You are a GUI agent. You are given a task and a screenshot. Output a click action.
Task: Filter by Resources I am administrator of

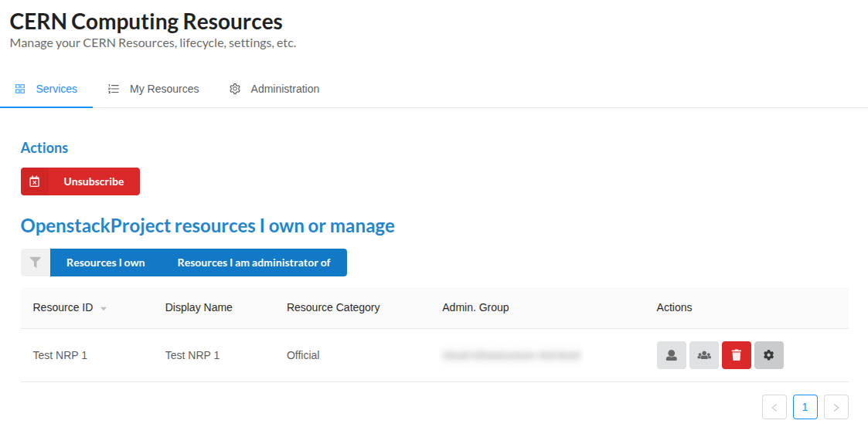tap(254, 263)
